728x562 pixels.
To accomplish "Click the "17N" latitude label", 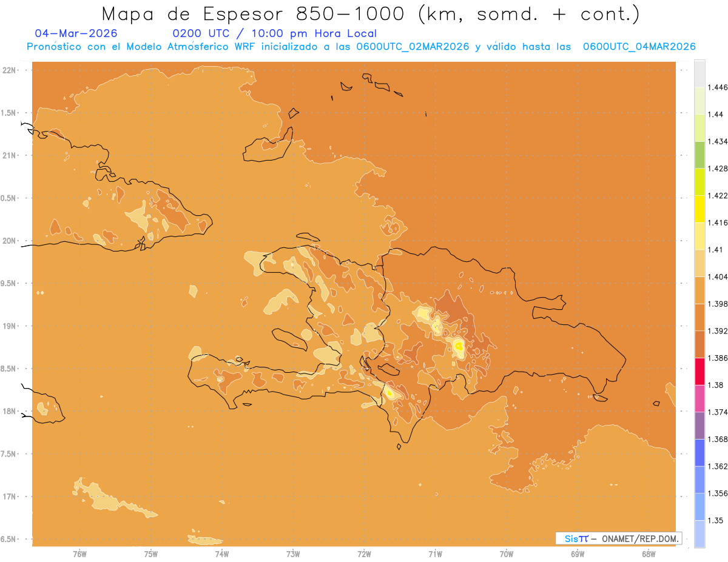I will click(x=8, y=497).
